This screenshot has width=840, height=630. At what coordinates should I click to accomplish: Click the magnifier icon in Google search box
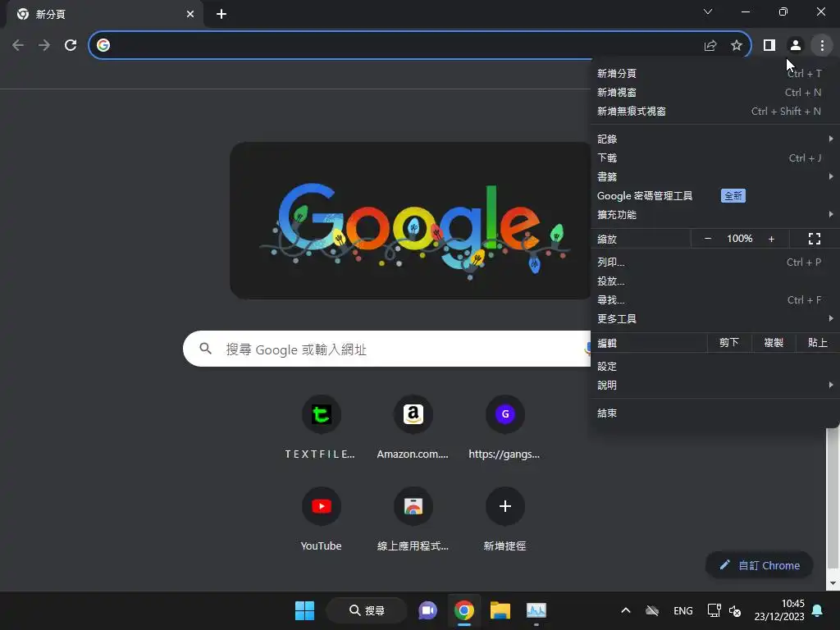[x=205, y=349]
